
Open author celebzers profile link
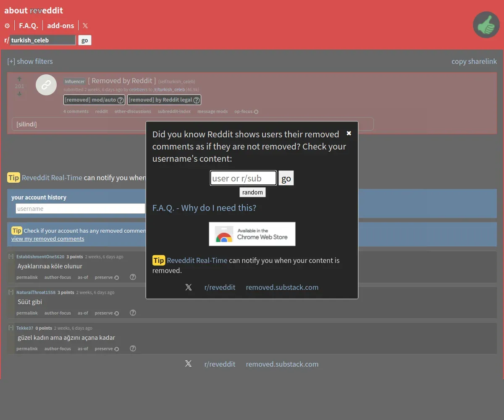click(x=138, y=89)
